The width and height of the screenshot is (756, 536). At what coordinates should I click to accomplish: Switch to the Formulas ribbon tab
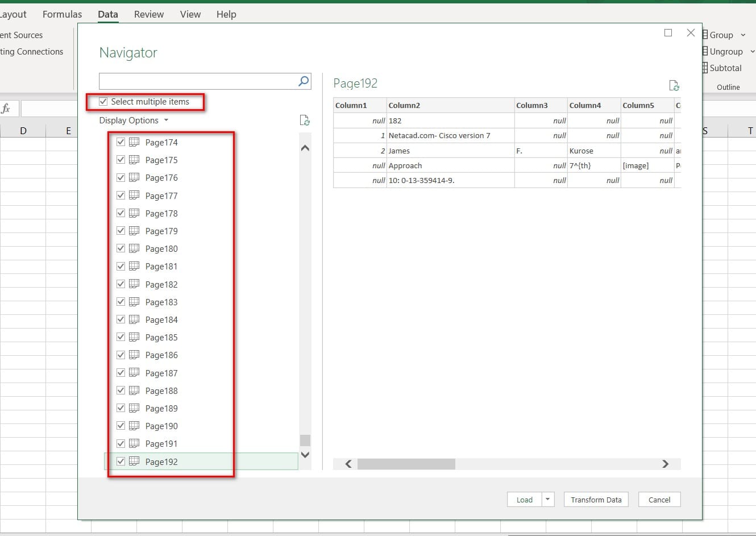(62, 14)
